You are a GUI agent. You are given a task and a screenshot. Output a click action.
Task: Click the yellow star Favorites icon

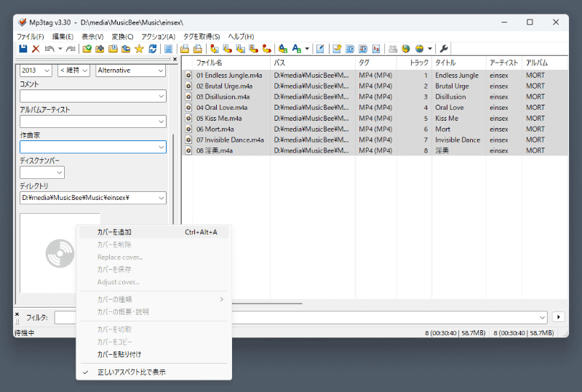click(x=139, y=49)
